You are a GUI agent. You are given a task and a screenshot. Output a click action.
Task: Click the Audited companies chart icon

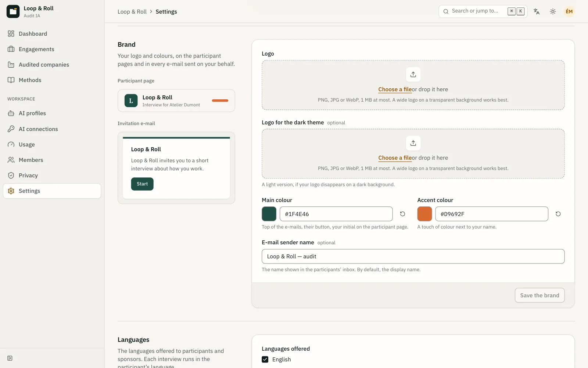click(x=11, y=65)
